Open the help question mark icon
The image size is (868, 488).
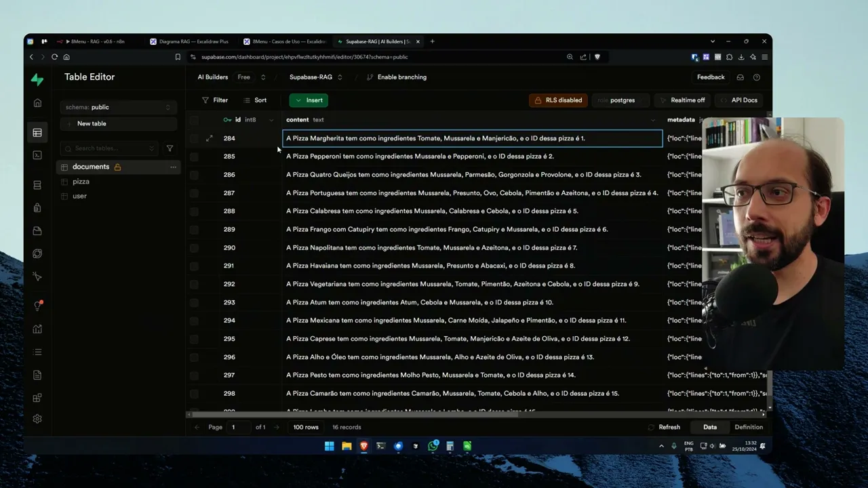[757, 77]
